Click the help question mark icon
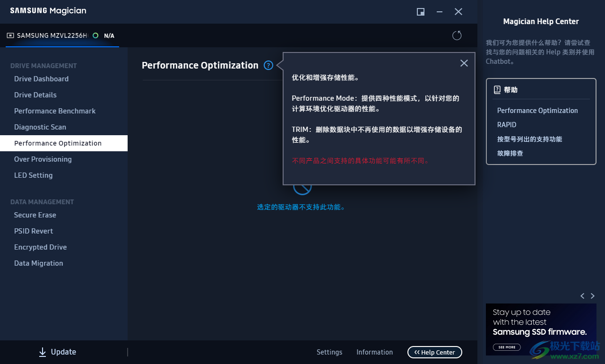Image resolution: width=605 pixels, height=364 pixels. click(268, 66)
